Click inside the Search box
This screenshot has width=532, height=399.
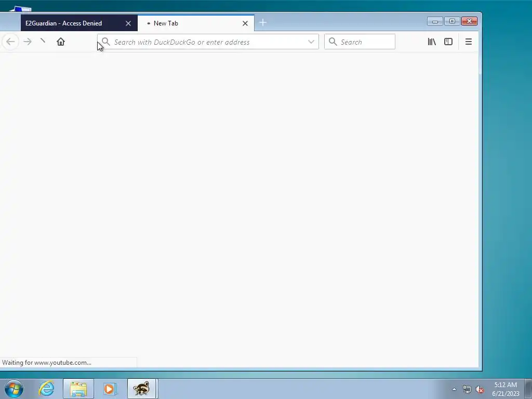360,42
